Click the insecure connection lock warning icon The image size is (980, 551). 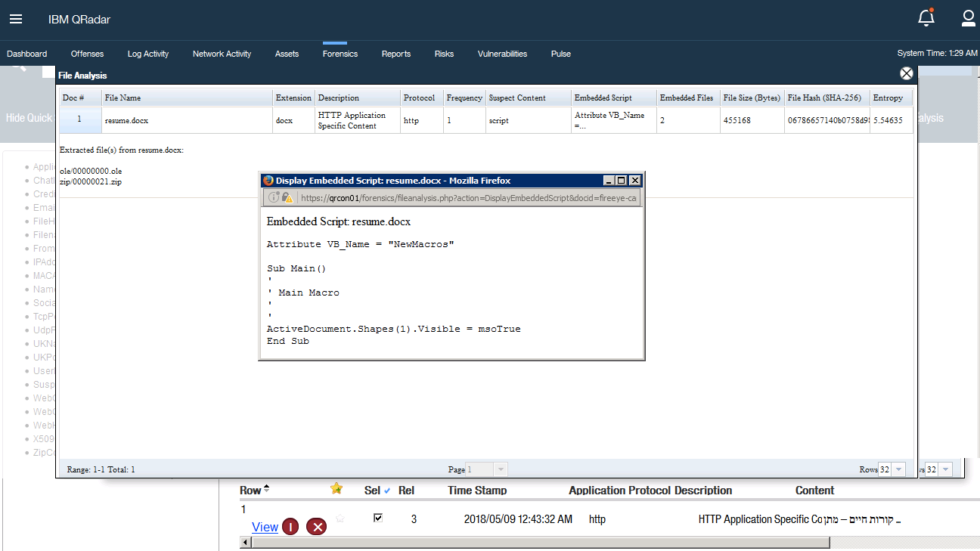(x=287, y=197)
